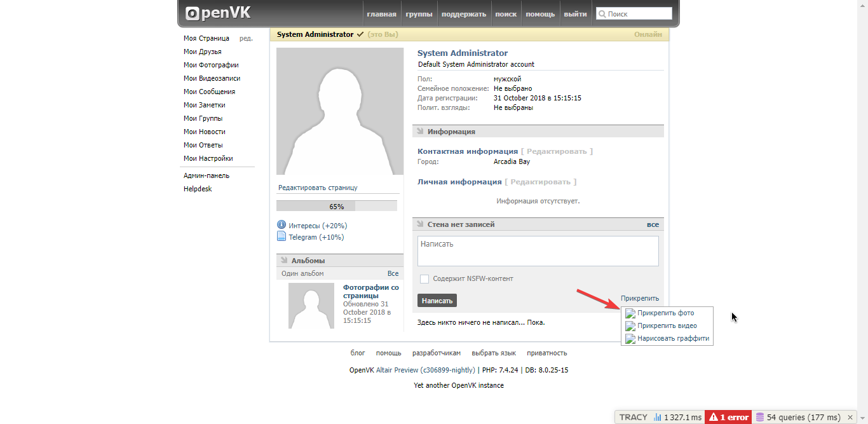Viewport: 868px width, 424px height.
Task: Open the группы menu item
Action: click(419, 13)
